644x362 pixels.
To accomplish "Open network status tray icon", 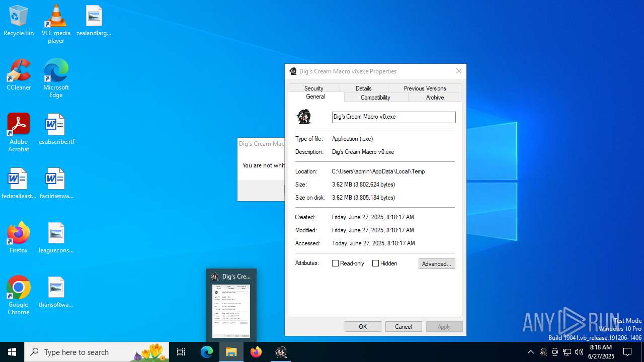I will tap(567, 352).
